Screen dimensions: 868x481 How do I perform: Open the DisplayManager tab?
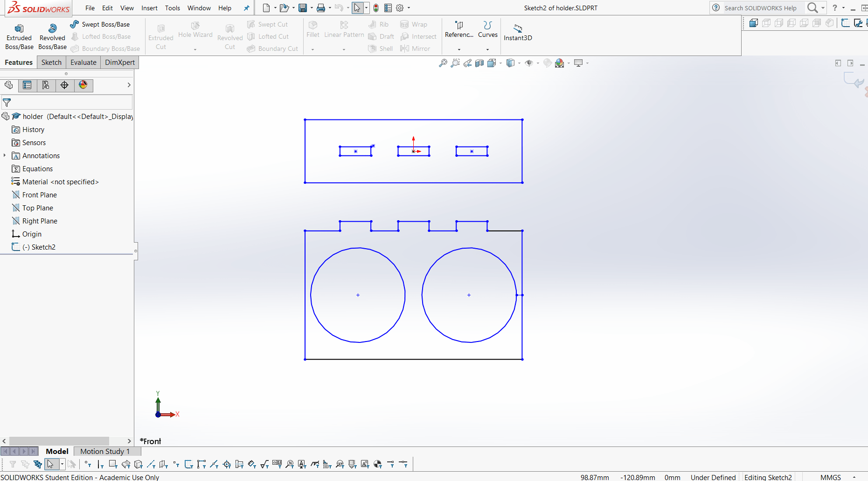(x=83, y=85)
